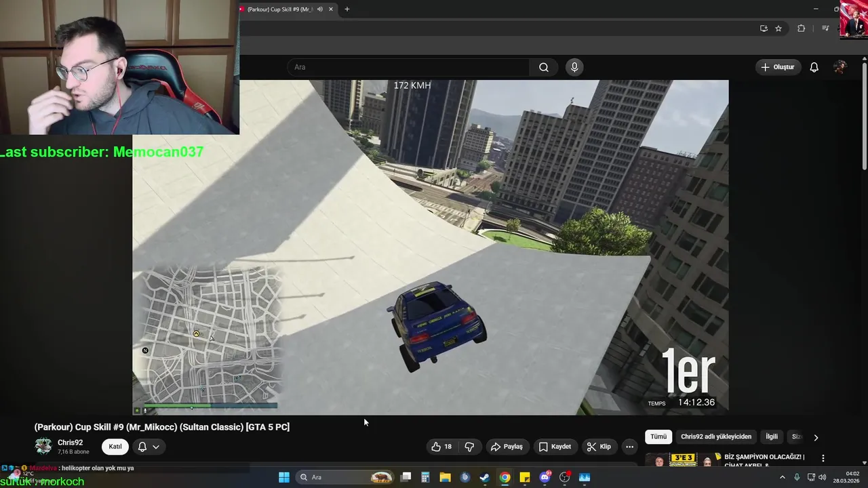The height and width of the screenshot is (488, 868).
Task: Open the volume icon in system tray
Action: pyautogui.click(x=822, y=477)
